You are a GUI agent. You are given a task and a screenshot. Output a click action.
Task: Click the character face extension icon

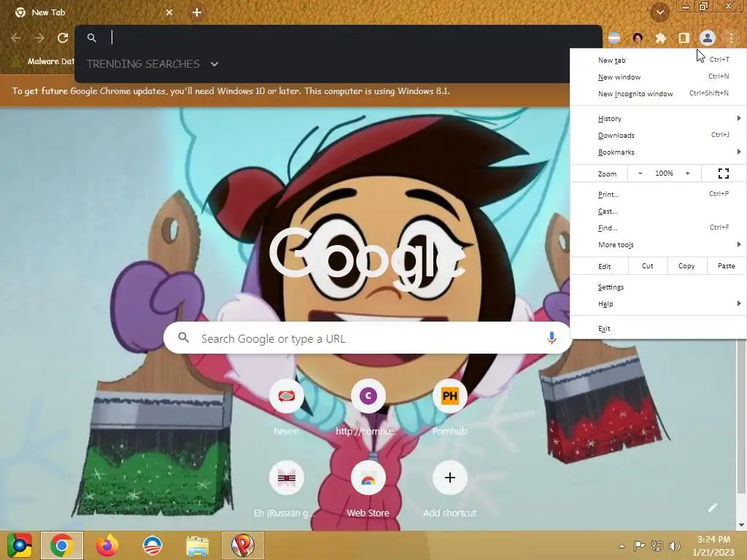pos(638,38)
